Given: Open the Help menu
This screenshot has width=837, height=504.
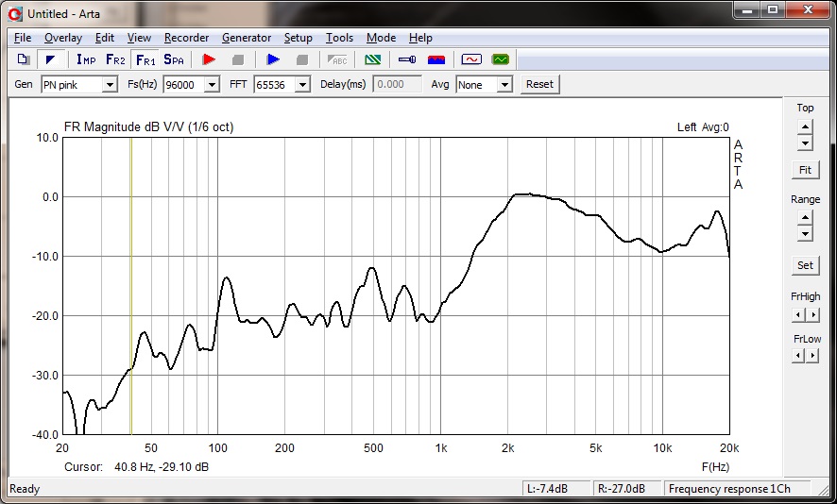Looking at the screenshot, I should [420, 38].
